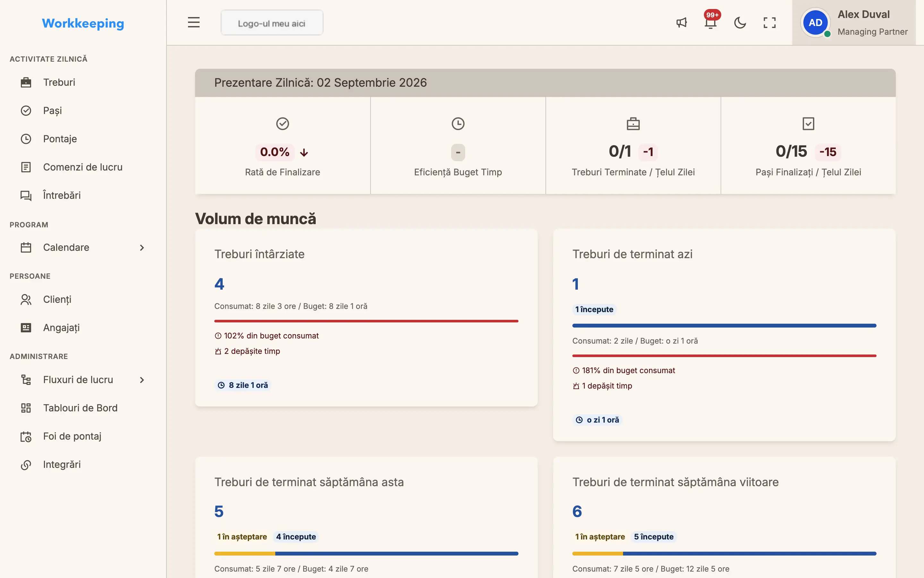Click the Workkeeping logo link

(83, 23)
